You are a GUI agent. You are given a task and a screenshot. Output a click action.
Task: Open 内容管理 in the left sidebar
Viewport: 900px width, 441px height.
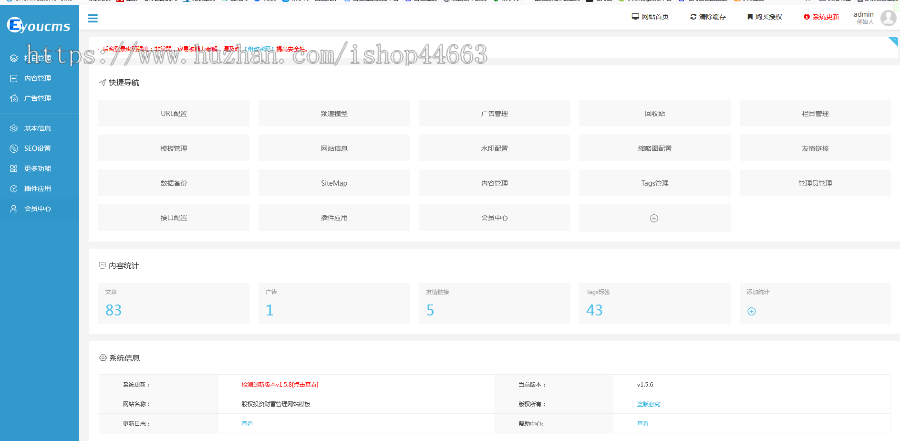pos(37,78)
